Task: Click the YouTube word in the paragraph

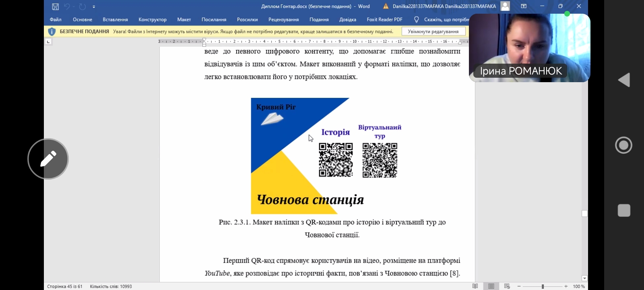Action: coord(217,273)
